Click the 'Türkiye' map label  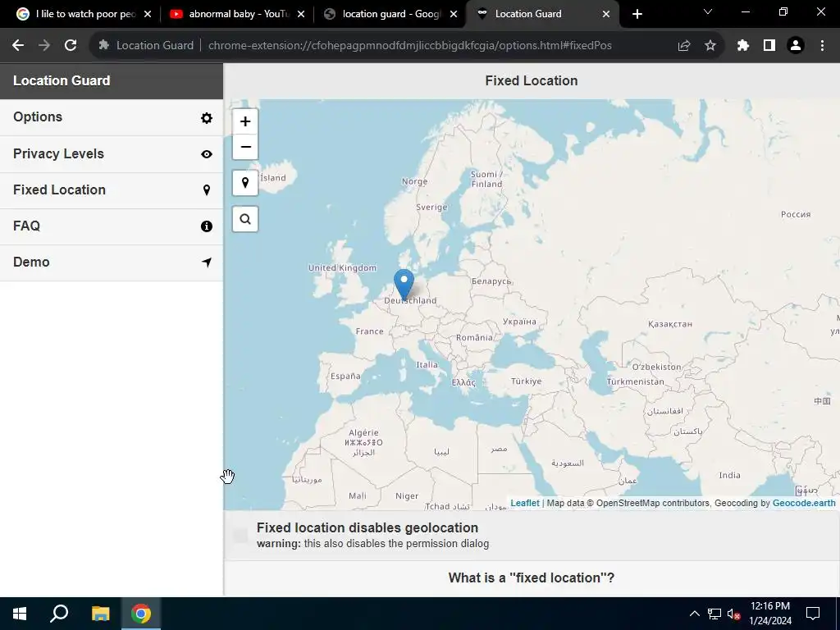coord(526,381)
